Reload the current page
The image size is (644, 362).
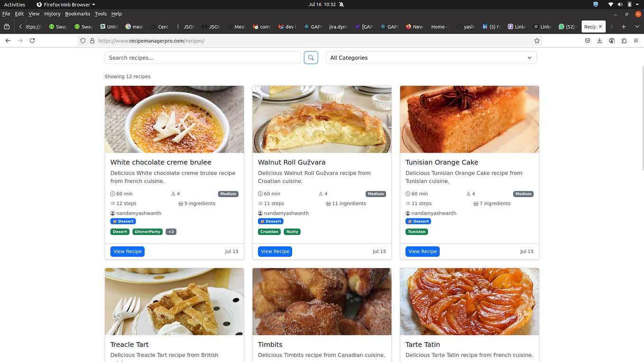pos(32,41)
